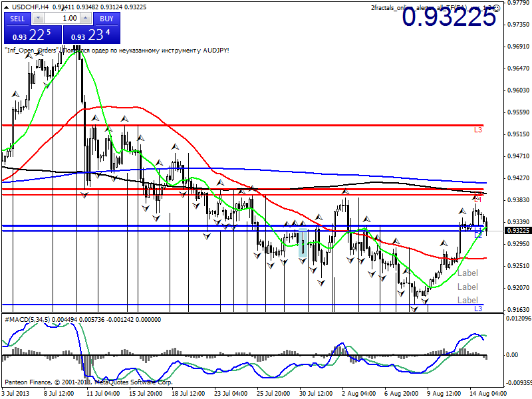Click the 0.95590 price axis value
Screen dimensions: 532x399
coord(518,112)
